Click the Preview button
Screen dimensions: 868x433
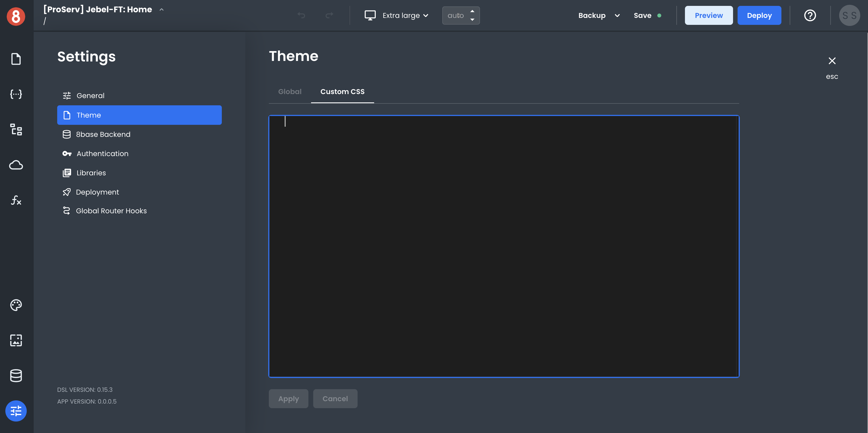[709, 16]
